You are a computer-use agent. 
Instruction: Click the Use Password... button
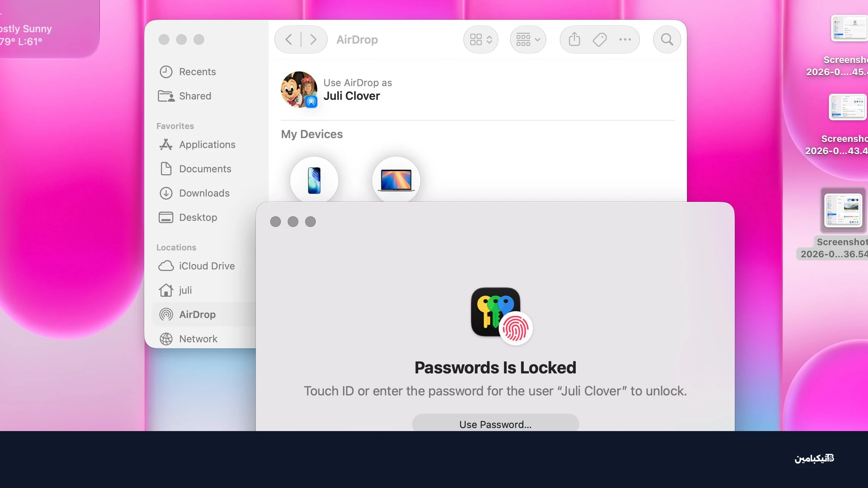coord(495,423)
